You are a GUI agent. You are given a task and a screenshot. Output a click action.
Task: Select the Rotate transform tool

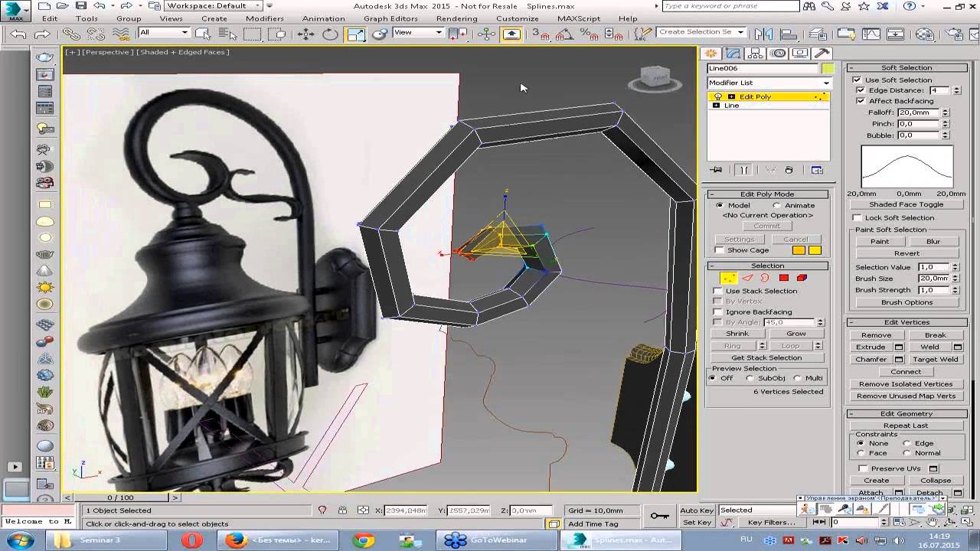330,34
